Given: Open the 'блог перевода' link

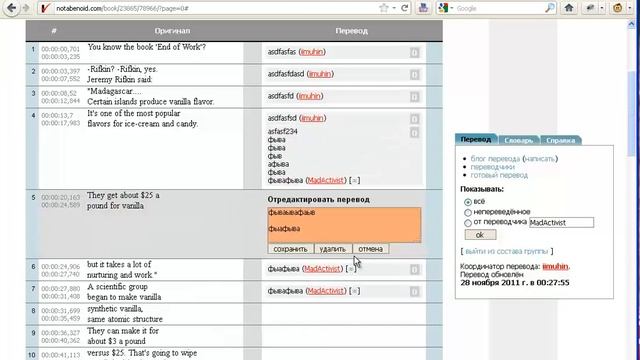Looking at the screenshot, I should pyautogui.click(x=495, y=159).
